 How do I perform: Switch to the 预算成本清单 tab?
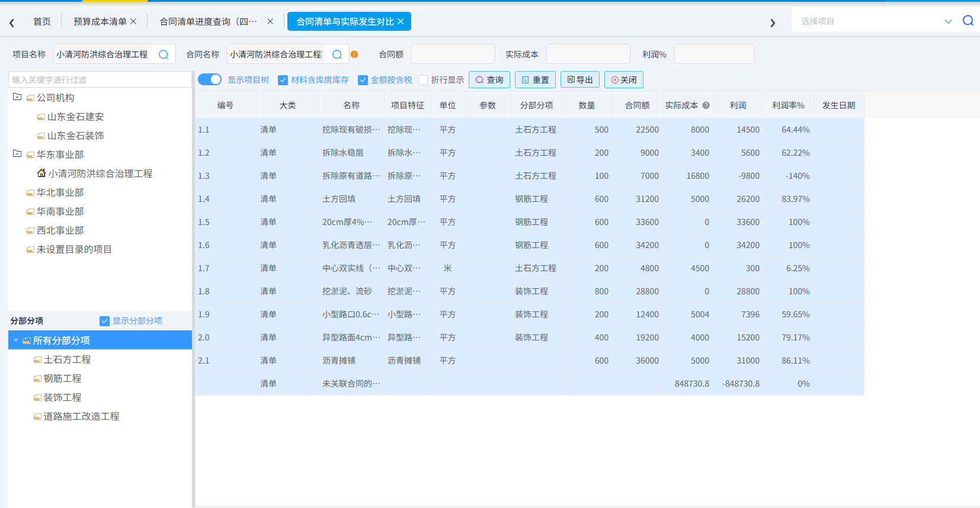(100, 21)
